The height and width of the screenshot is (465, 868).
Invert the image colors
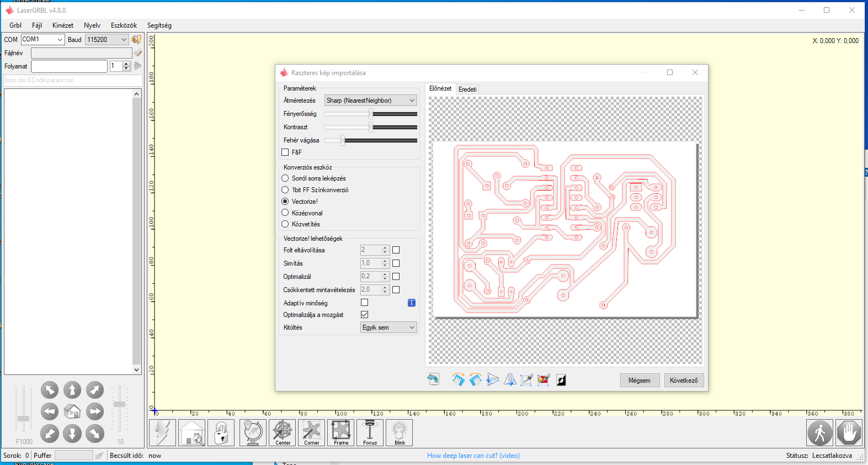(561, 380)
